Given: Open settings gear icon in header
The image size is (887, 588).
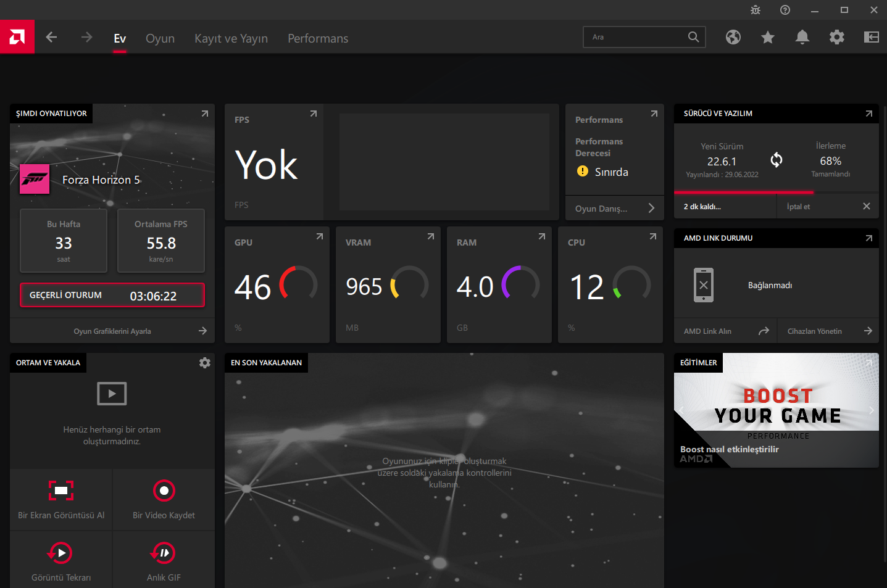Looking at the screenshot, I should tap(837, 37).
